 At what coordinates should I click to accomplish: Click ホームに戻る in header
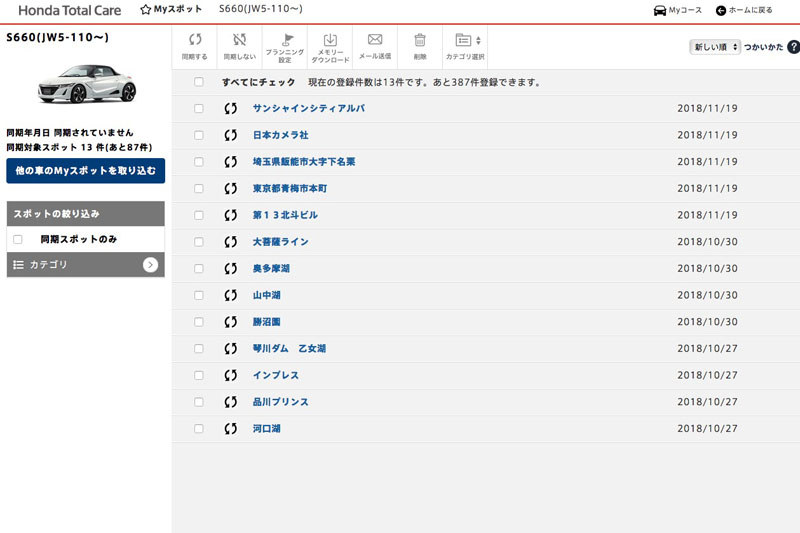click(x=744, y=10)
